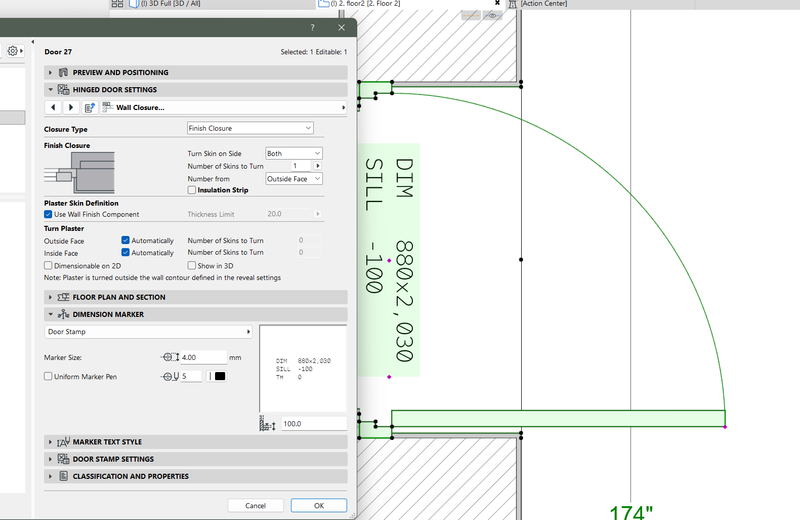The image size is (800, 520).
Task: Click the settings gear icon in left panel
Action: coord(13,51)
